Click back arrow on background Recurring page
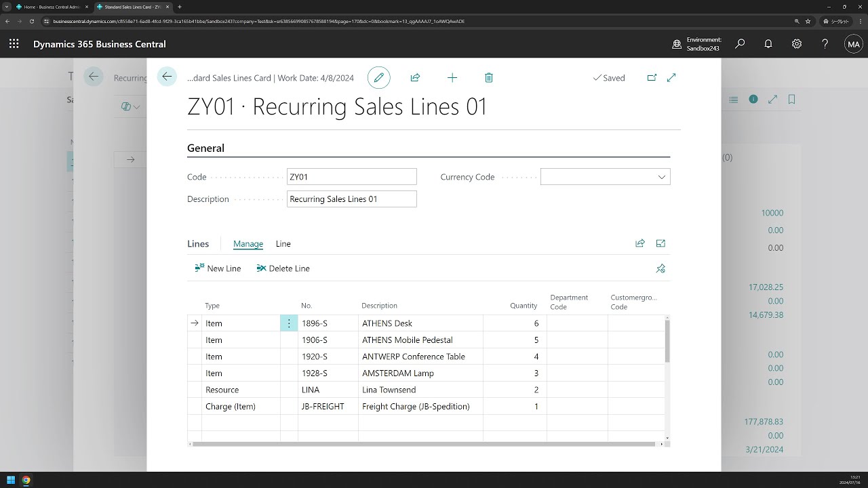The width and height of the screenshot is (868, 488). coord(94,77)
